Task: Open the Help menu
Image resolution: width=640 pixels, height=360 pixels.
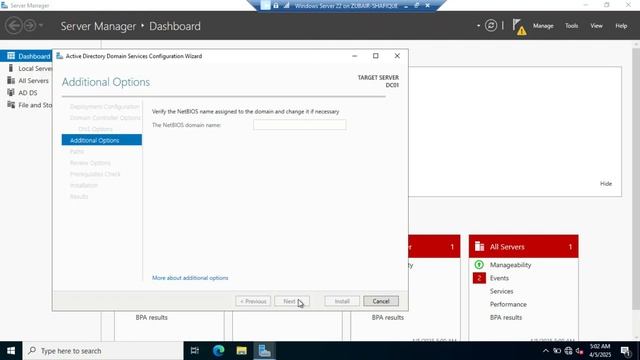Action: coord(621,26)
